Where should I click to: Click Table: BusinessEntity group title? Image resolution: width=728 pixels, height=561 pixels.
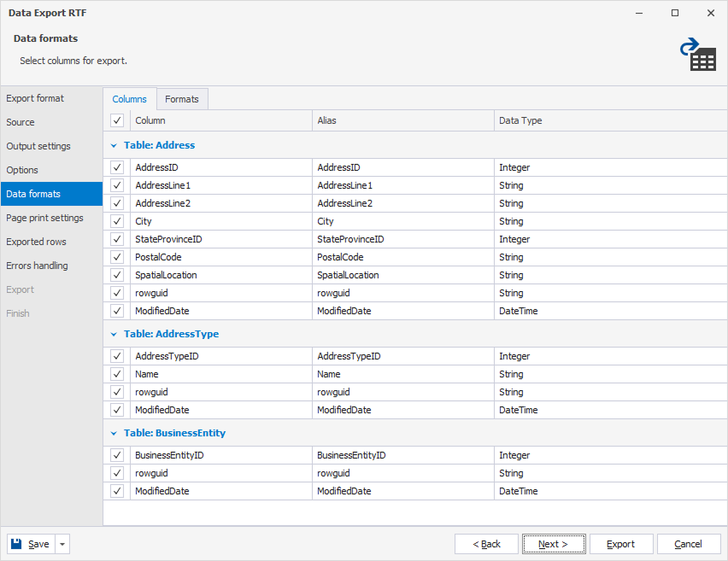click(174, 433)
